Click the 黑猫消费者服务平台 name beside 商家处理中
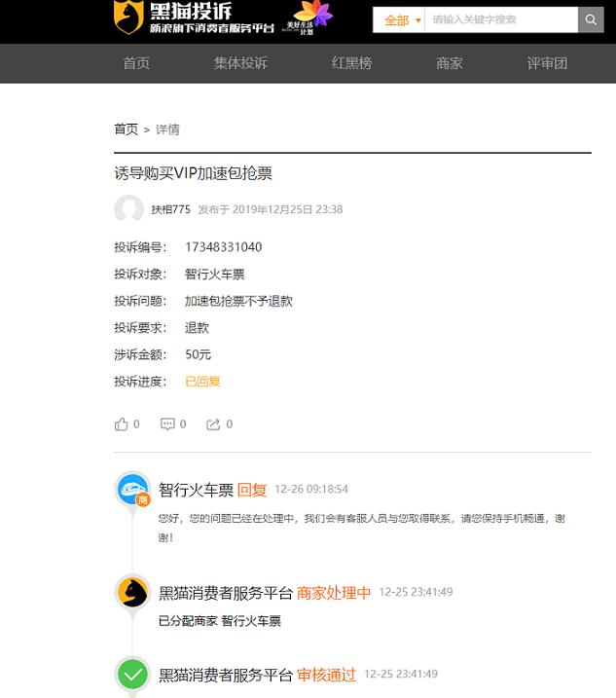Screen dimensions: 616x698 [226, 593]
